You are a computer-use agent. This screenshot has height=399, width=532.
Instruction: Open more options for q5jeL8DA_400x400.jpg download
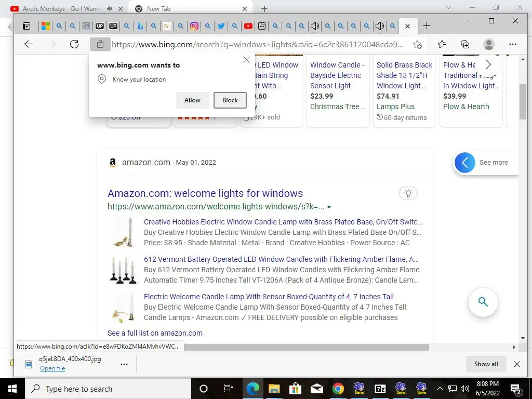pos(124,364)
